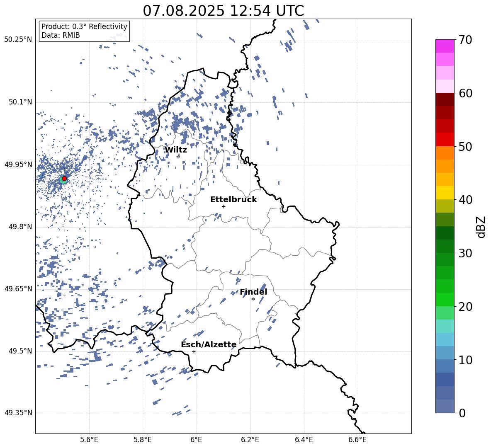This screenshot has width=491, height=448.
Task: Click the Esch/Alzette city label
Action: point(209,345)
